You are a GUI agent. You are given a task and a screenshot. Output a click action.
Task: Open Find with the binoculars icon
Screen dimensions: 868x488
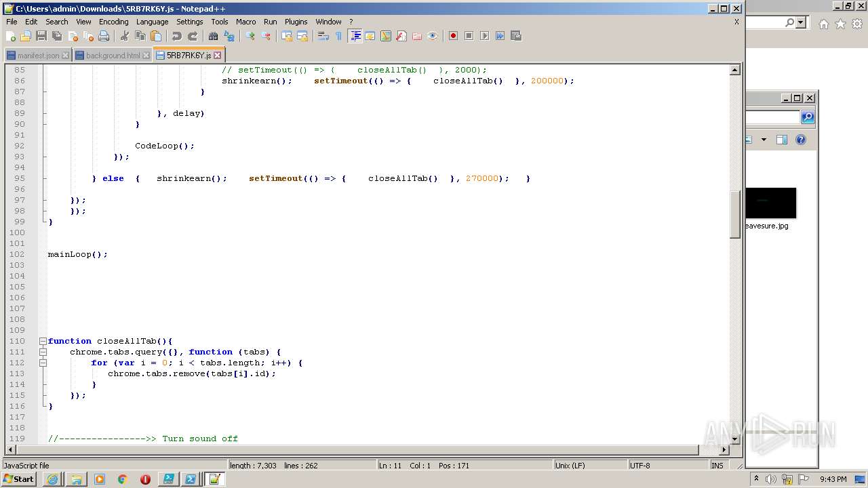point(214,36)
